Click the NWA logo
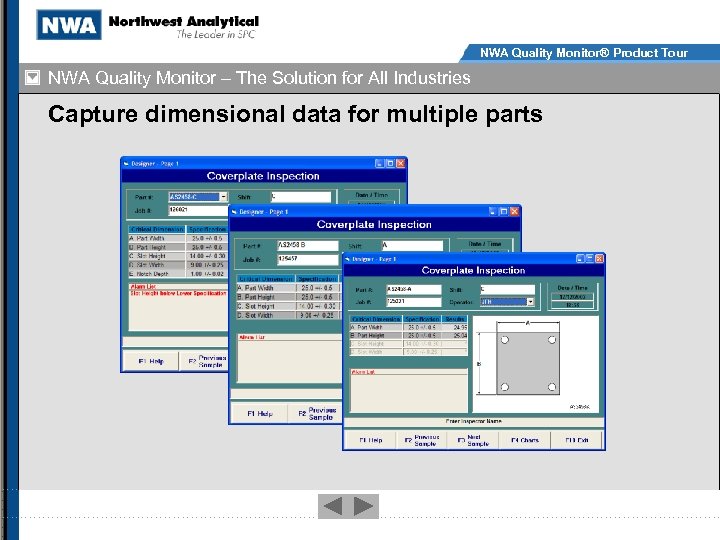This screenshot has height=540, width=720. (69, 25)
